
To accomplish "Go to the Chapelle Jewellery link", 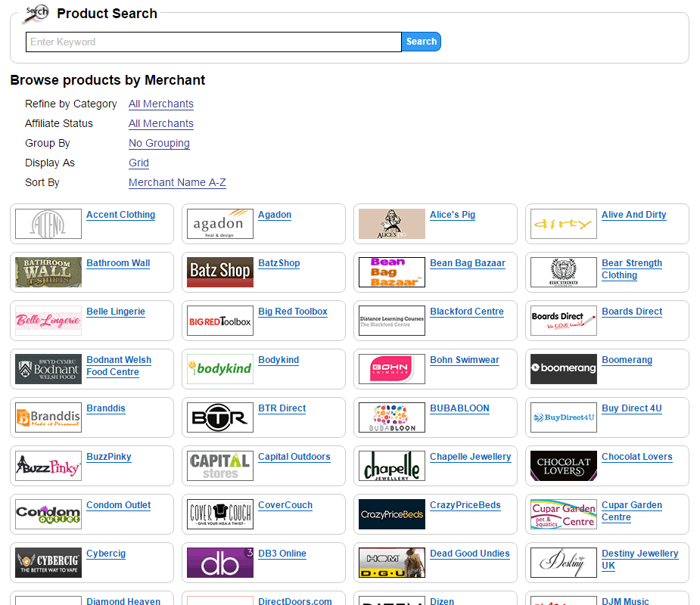I will coord(471,457).
